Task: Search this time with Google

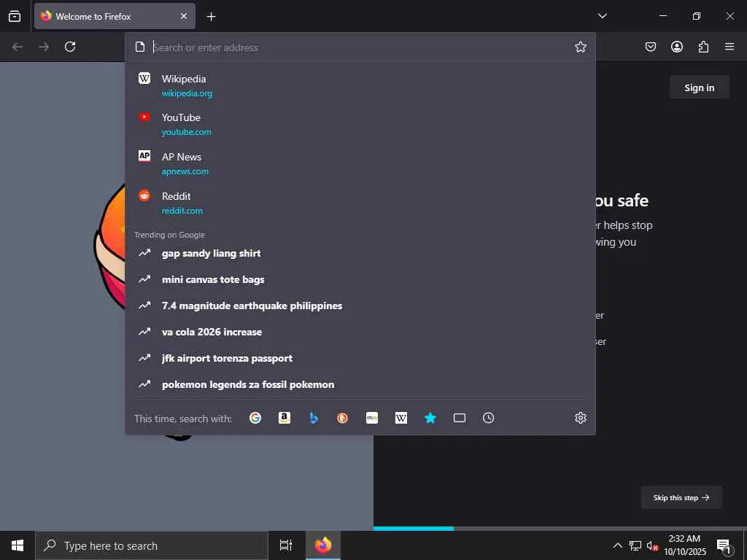Action: coord(255,418)
